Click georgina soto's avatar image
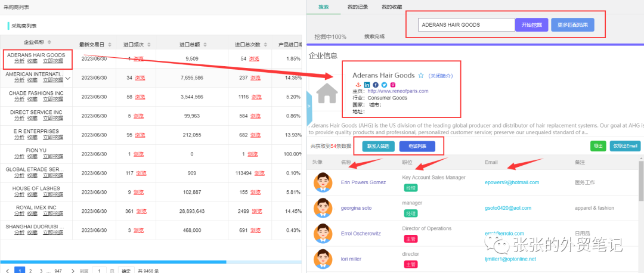Viewport: 644px width, 273px height. click(x=323, y=208)
